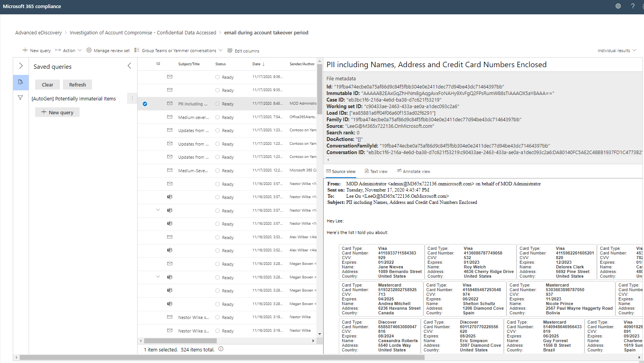Open the Action dropdown menu
This screenshot has width=644, height=363.
tap(69, 51)
